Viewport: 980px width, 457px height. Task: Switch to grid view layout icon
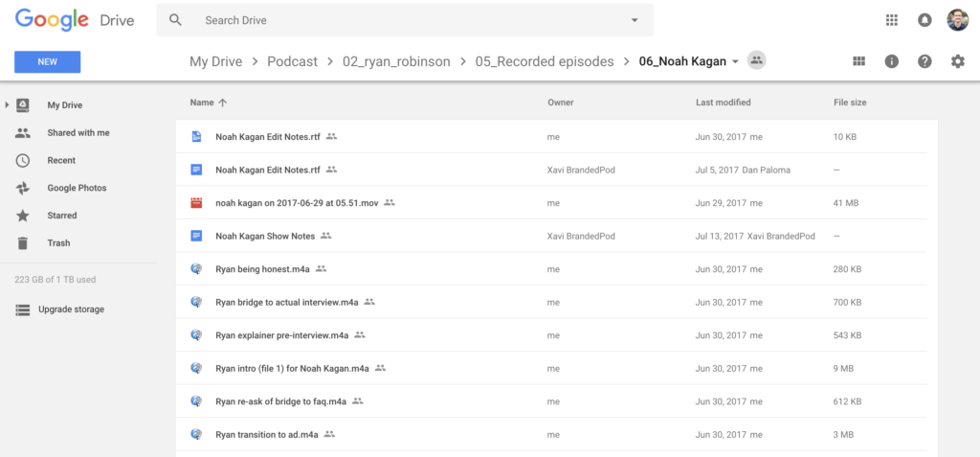tap(858, 61)
